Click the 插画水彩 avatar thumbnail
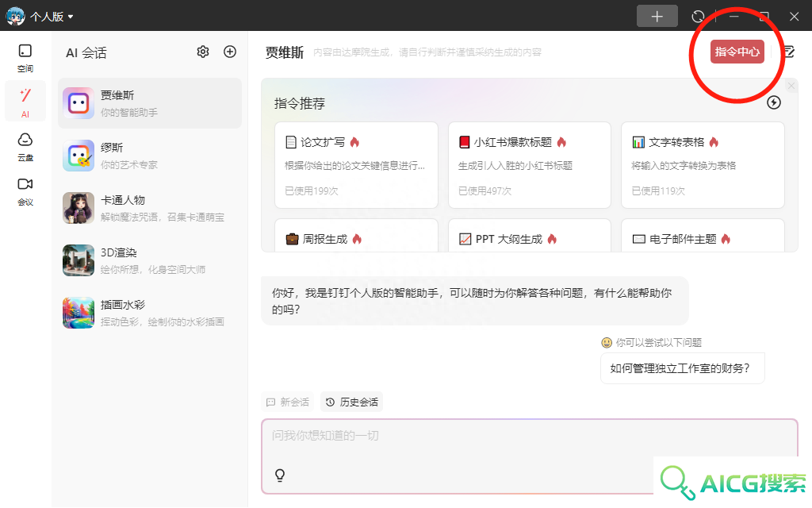This screenshot has height=508, width=812. [x=79, y=313]
